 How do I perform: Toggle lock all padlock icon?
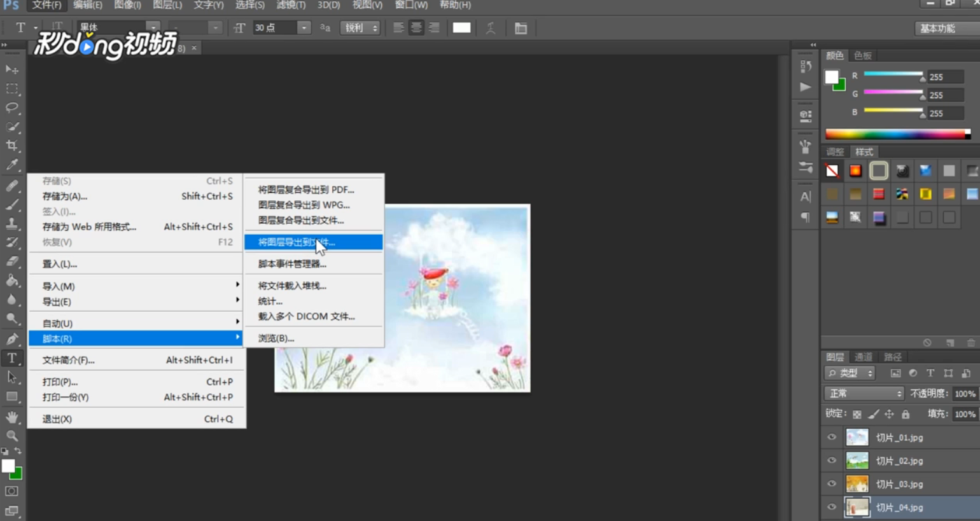[906, 414]
